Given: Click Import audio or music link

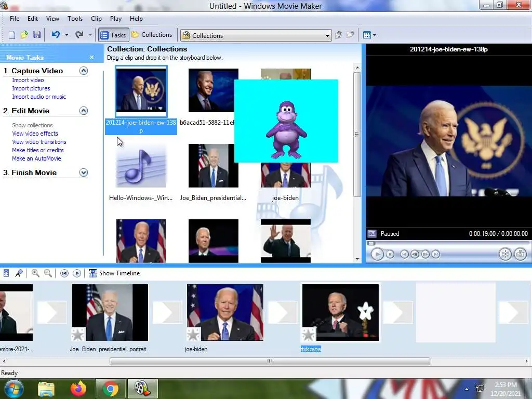Looking at the screenshot, I should click(x=39, y=97).
